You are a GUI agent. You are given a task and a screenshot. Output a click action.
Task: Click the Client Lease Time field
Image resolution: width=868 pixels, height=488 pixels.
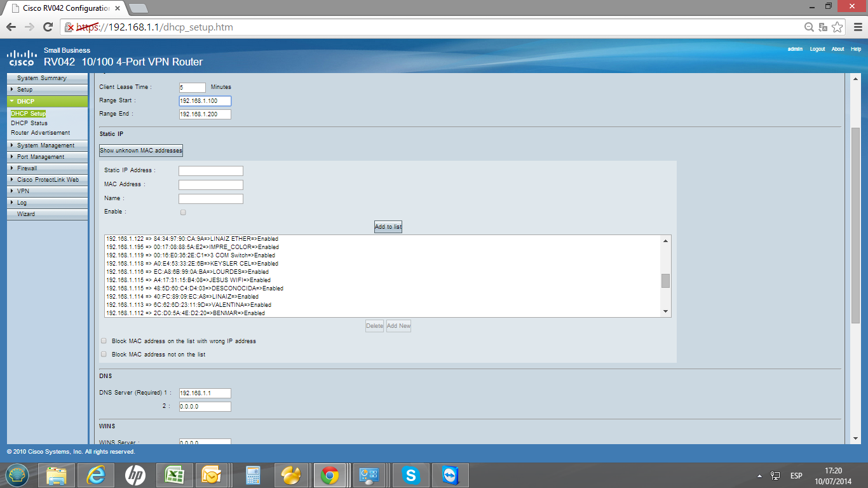tap(193, 87)
